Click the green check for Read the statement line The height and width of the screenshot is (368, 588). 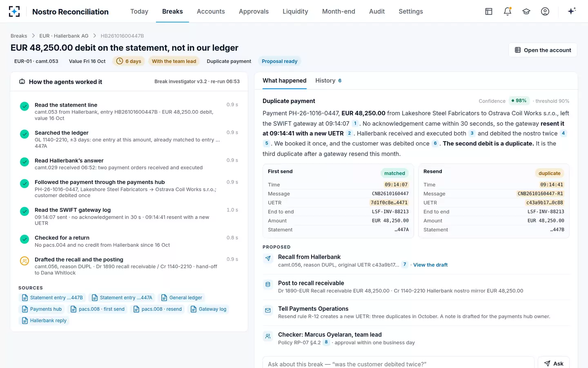[24, 106]
